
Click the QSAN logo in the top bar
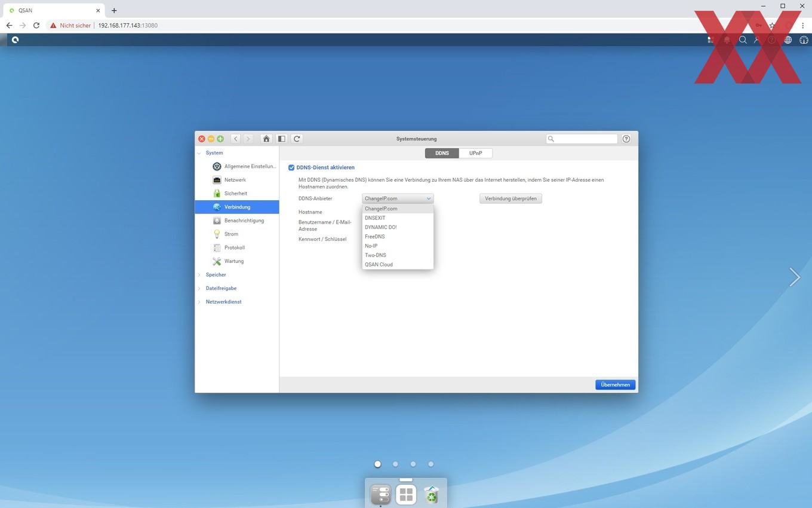[15, 40]
